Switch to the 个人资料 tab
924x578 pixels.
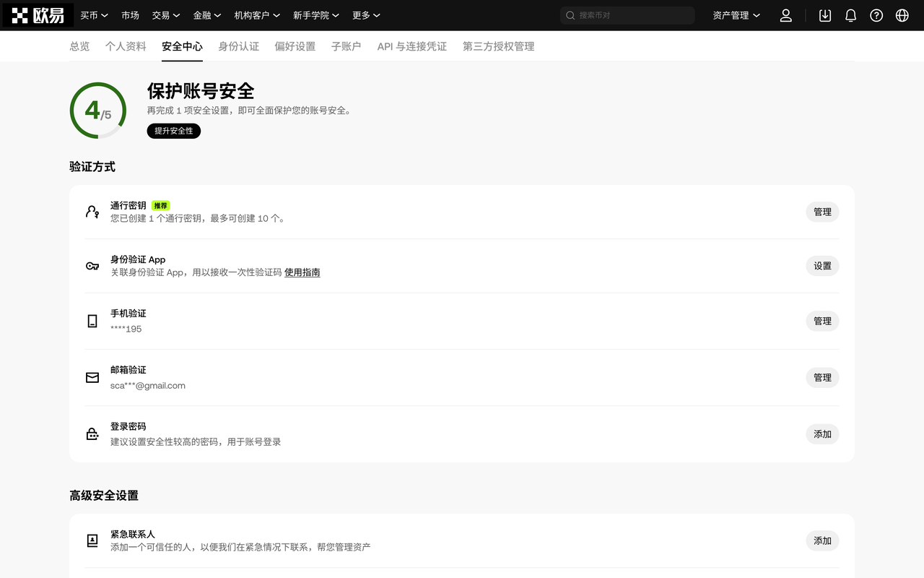(126, 46)
